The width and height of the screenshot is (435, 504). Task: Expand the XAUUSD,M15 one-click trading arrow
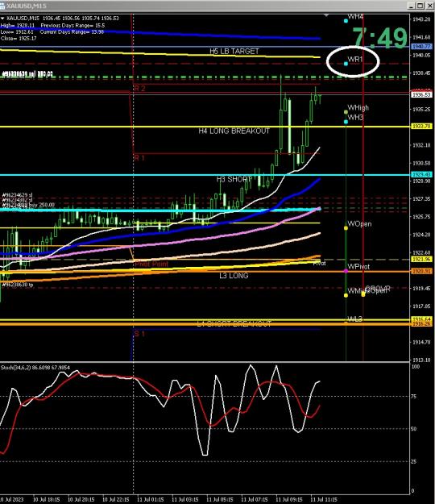[2, 19]
